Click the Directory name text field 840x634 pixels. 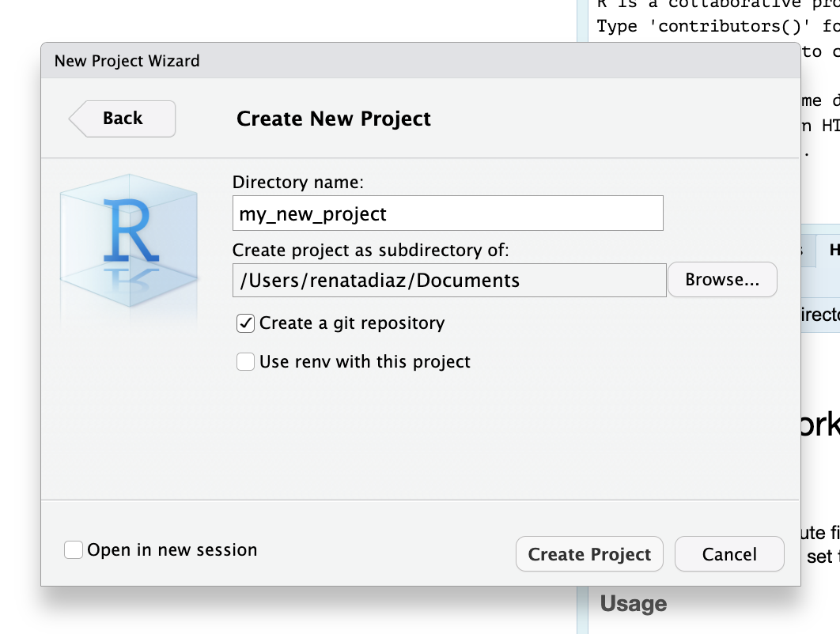[x=448, y=213]
